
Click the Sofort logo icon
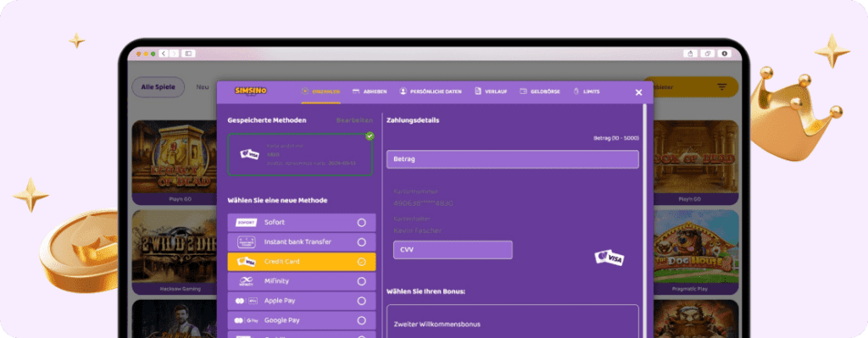(x=246, y=223)
